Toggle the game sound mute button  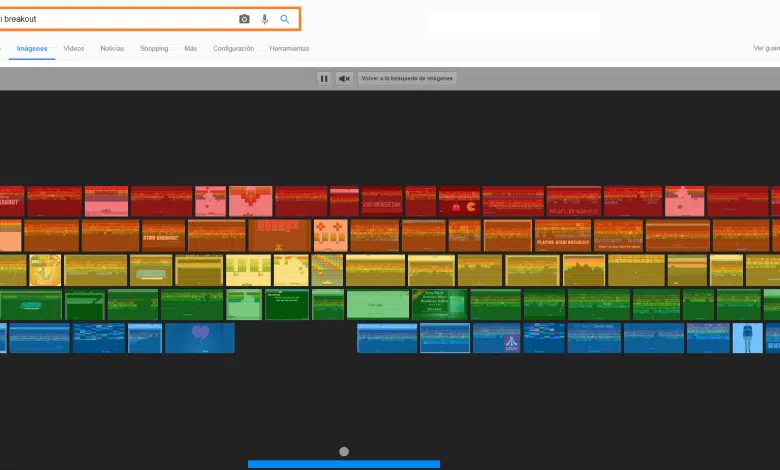click(344, 79)
